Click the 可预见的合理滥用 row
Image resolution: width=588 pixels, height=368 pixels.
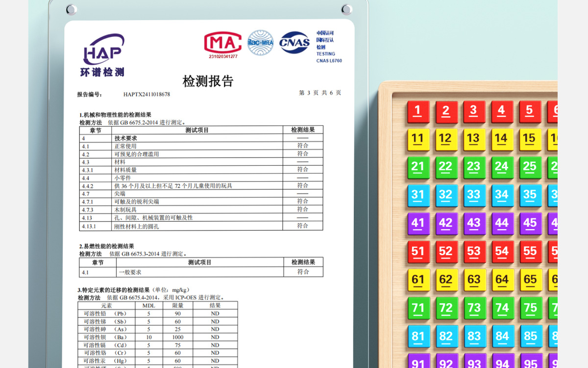pyautogui.click(x=201, y=154)
